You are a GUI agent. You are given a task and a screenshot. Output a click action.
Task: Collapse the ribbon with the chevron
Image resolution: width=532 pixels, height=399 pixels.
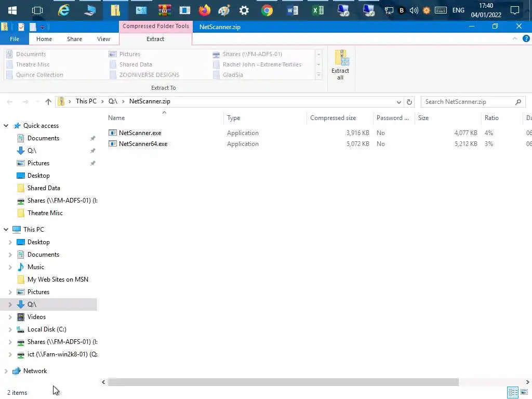click(x=515, y=38)
